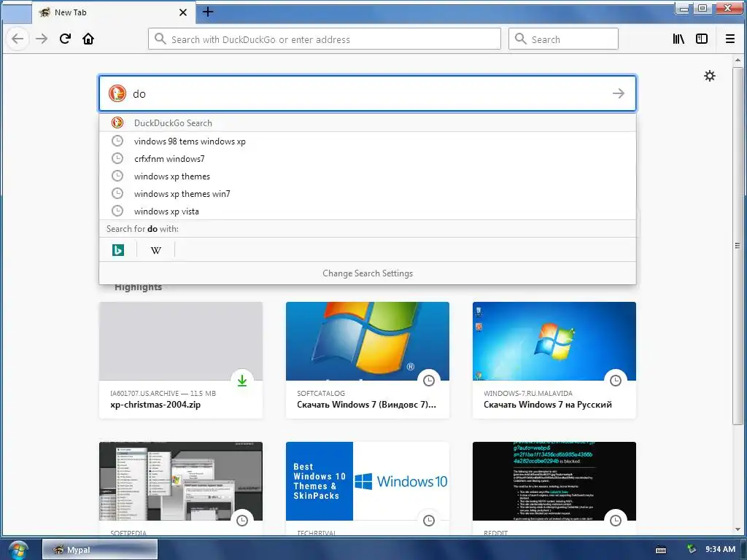The image size is (747, 560).
Task: Switch to the Mypal taskbar button
Action: (99, 550)
